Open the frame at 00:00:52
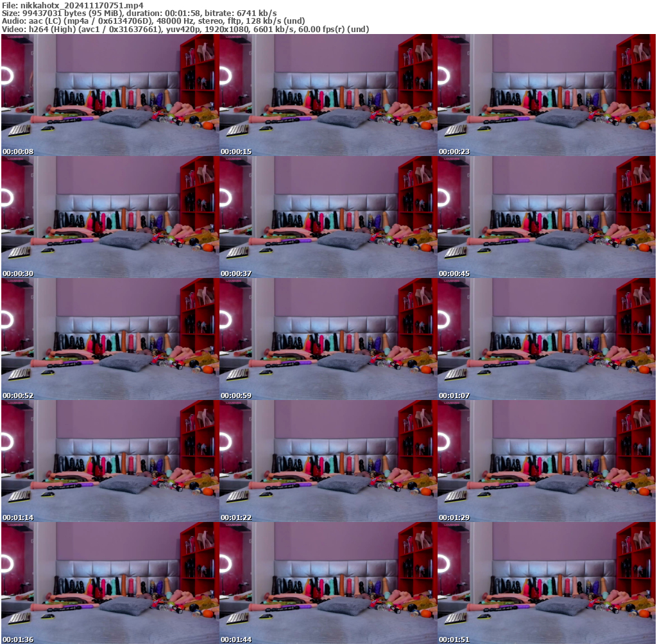 tap(110, 339)
